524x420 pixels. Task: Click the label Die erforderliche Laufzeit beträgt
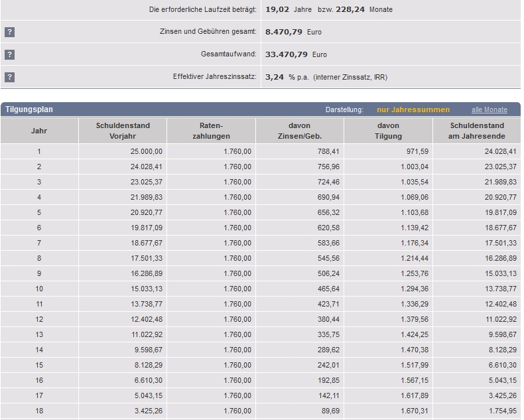(203, 9)
